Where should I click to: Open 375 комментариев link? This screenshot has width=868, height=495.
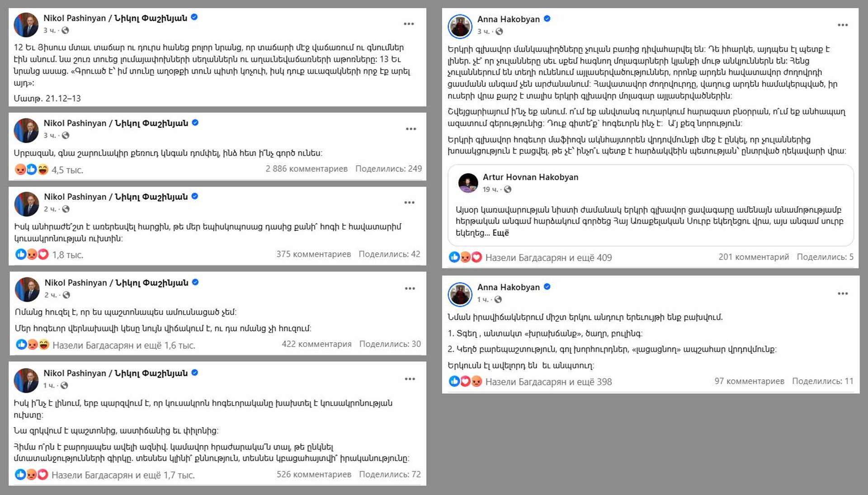[314, 254]
